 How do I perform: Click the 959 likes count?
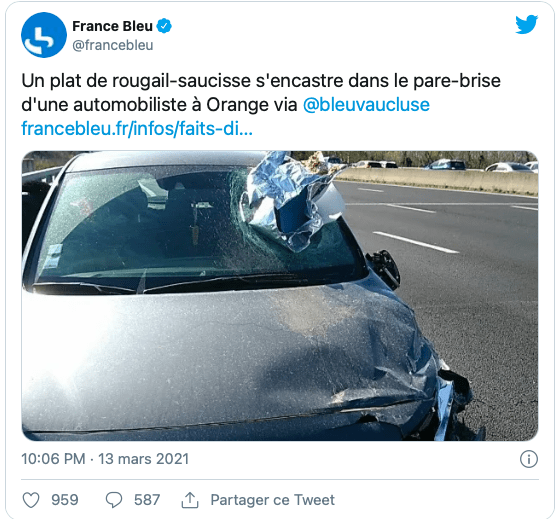pyautogui.click(x=65, y=500)
